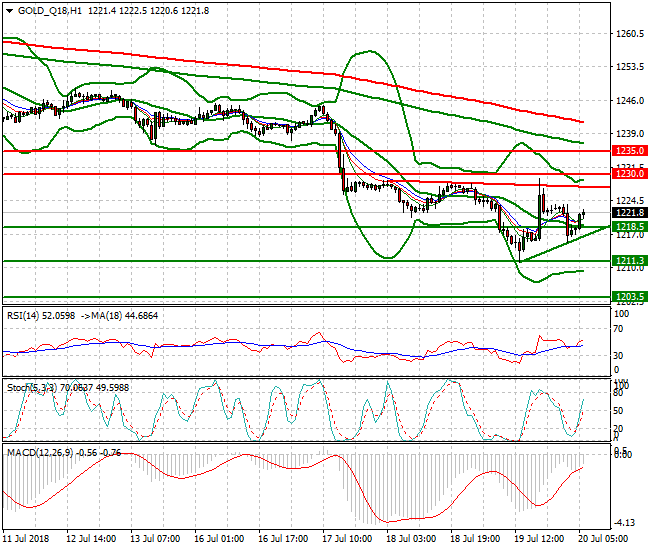The image size is (650, 550).
Task: Select the 13 Jul 07:00 time axis marker
Action: pos(155,539)
